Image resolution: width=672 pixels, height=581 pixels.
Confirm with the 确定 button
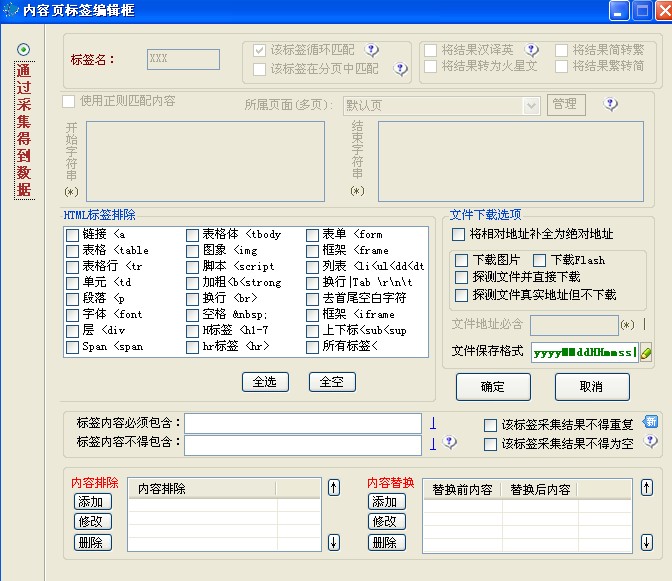tap(493, 387)
